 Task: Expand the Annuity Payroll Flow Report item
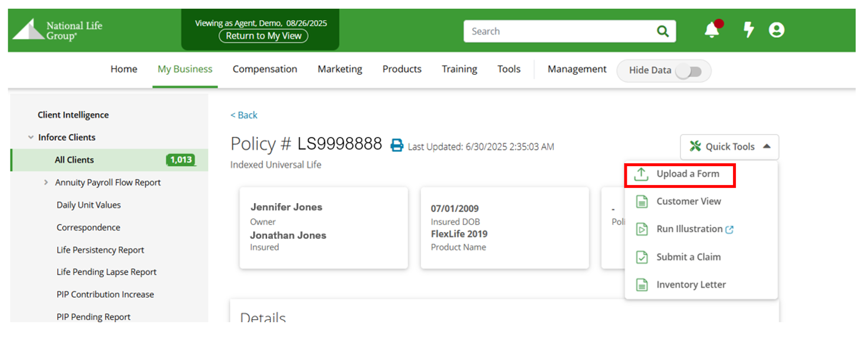click(x=46, y=183)
